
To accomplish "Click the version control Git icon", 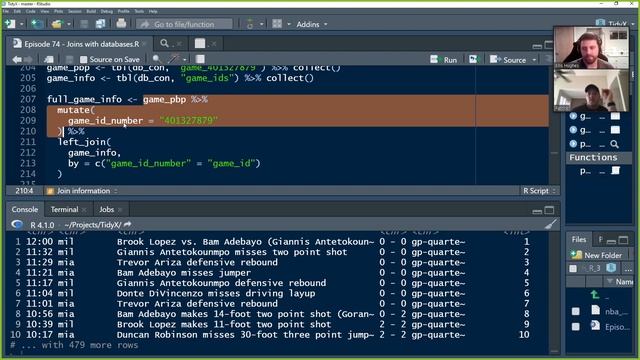I will tap(250, 24).
